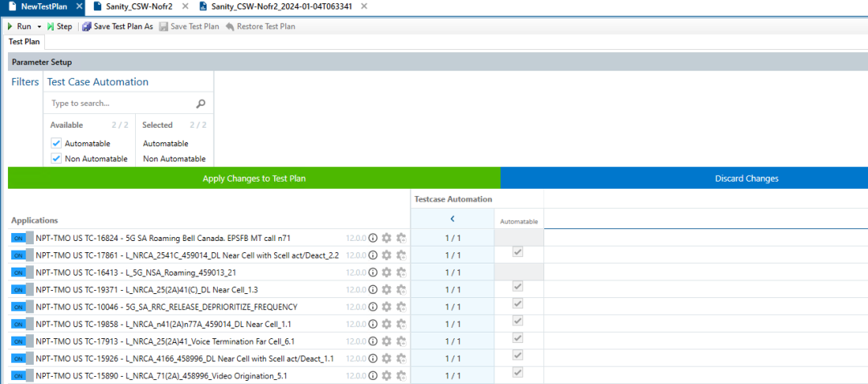
Task: Click the search magnifier in Test Case Automation
Action: point(201,104)
